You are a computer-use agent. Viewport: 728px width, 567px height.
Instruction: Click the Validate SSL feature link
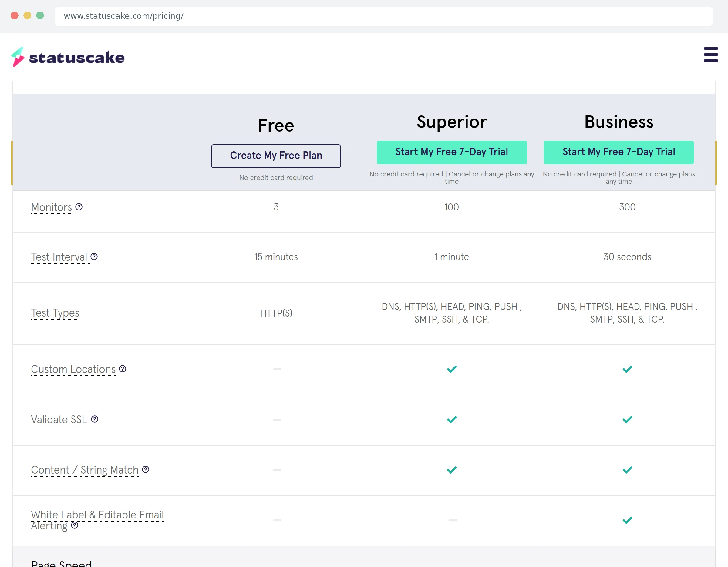click(x=59, y=419)
